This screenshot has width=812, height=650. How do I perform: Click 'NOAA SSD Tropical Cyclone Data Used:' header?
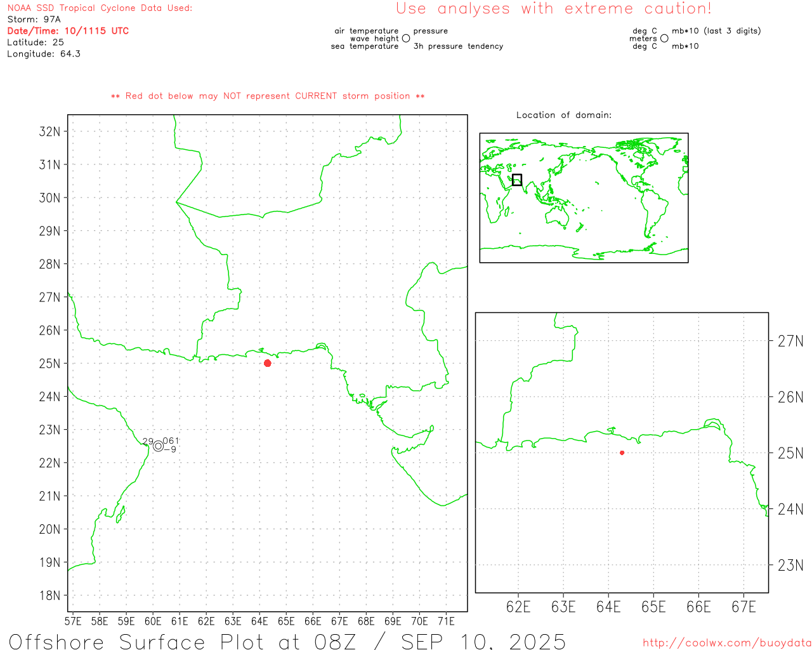100,8
